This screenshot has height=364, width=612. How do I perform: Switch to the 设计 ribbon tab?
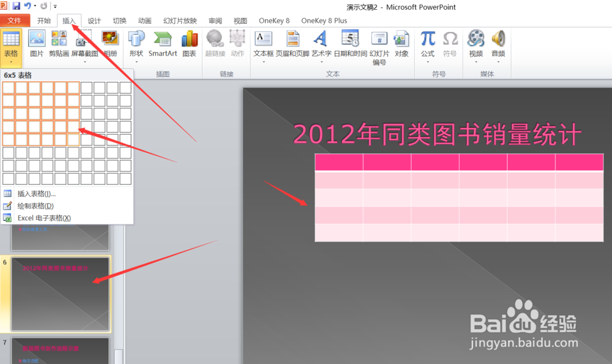tap(94, 20)
